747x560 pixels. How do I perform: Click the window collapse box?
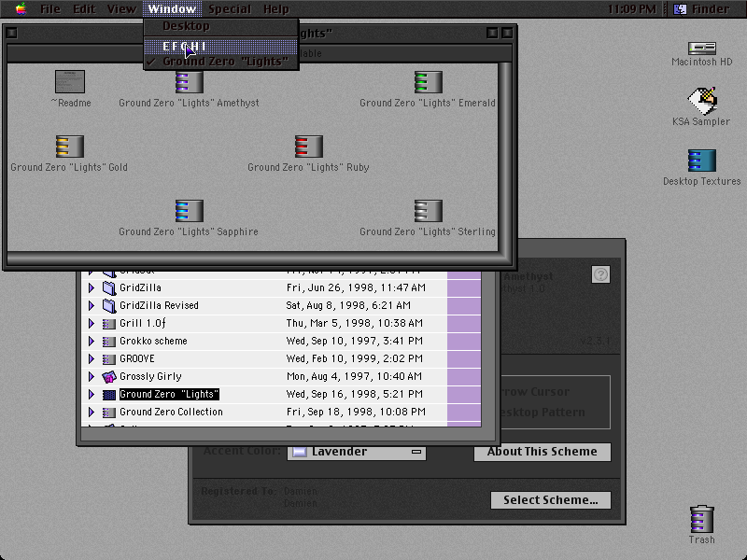[507, 33]
